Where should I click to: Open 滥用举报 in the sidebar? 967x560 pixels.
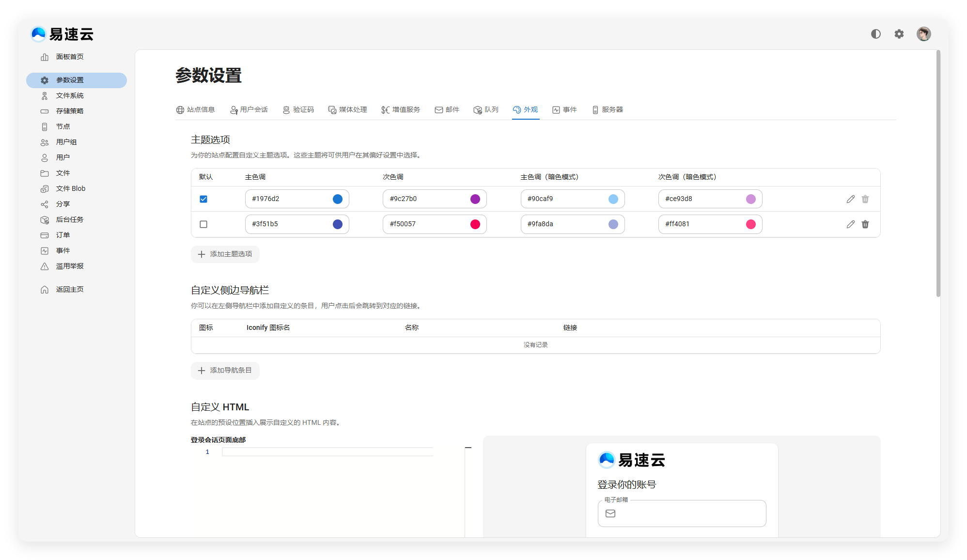click(x=70, y=266)
